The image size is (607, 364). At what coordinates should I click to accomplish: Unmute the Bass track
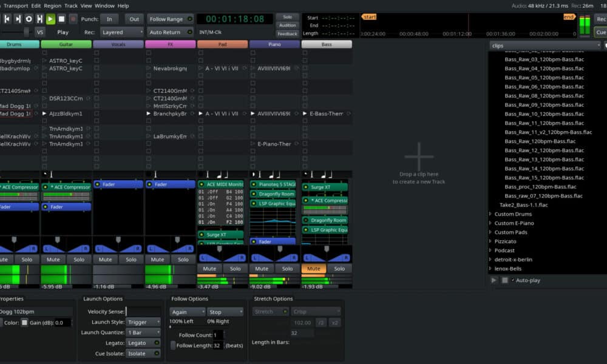314,269
